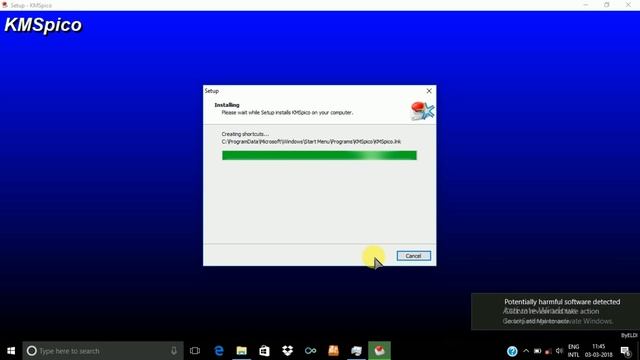Minimize the Setup - KMSpico window
640x360 pixels.
coord(586,5)
